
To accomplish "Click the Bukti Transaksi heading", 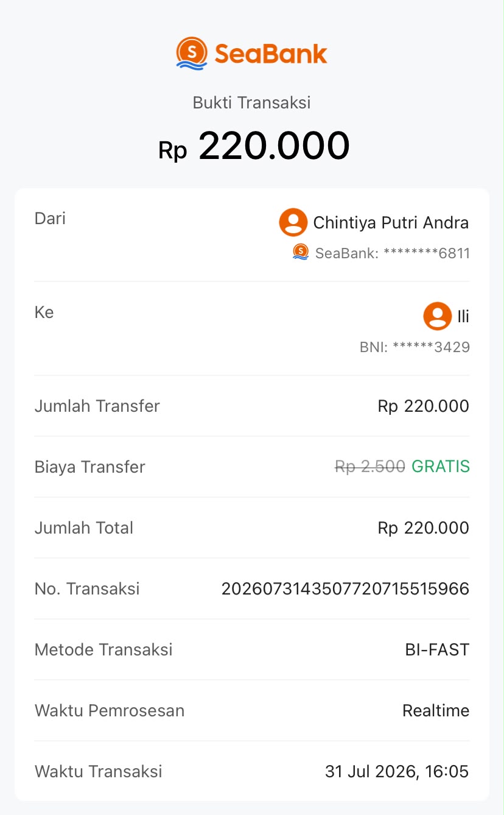I will point(252,102).
